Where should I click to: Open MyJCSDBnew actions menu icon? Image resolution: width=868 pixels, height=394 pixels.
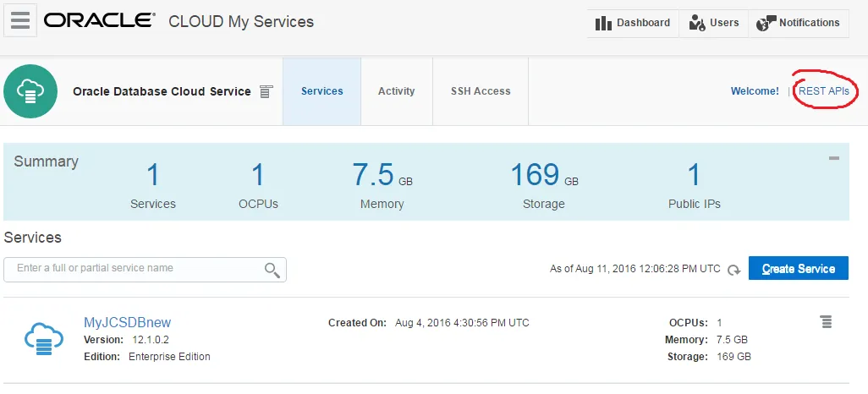[826, 321]
